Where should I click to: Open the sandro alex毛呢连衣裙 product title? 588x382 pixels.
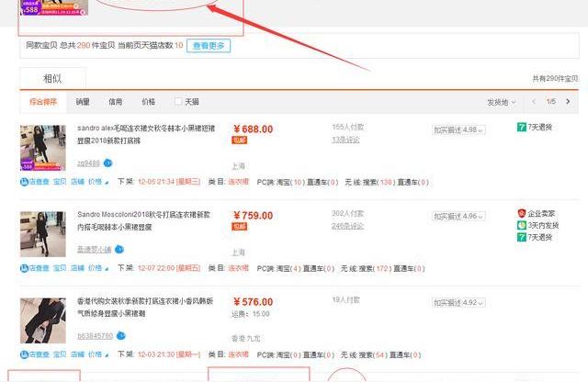tap(146, 134)
